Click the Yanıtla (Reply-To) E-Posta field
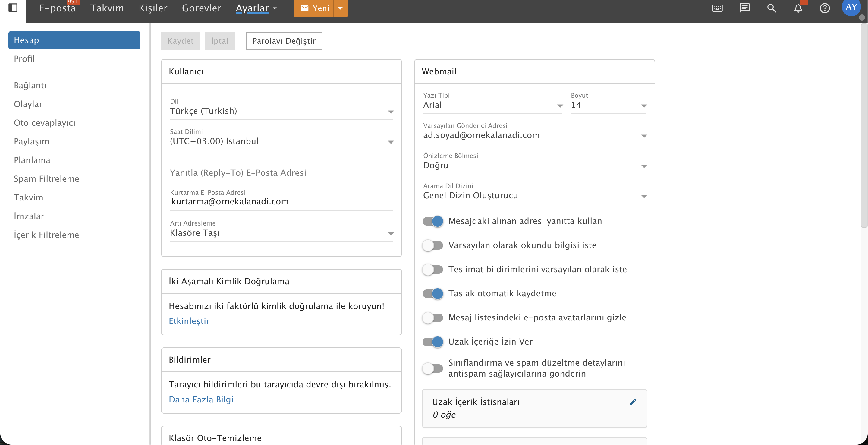868x445 pixels. 281,173
